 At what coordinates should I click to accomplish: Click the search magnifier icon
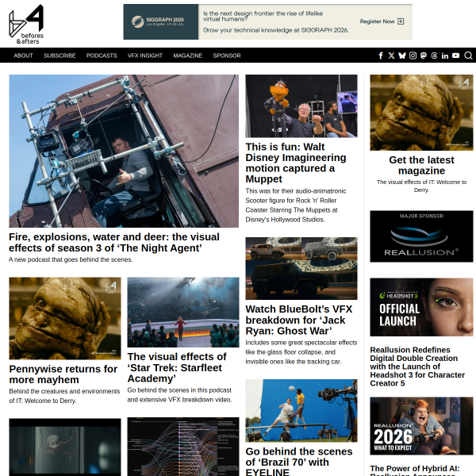[468, 56]
